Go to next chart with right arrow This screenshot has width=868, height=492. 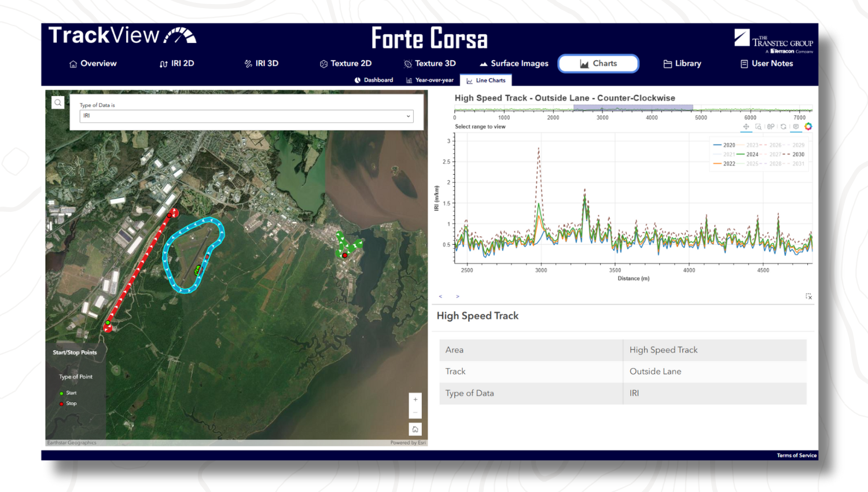click(457, 296)
